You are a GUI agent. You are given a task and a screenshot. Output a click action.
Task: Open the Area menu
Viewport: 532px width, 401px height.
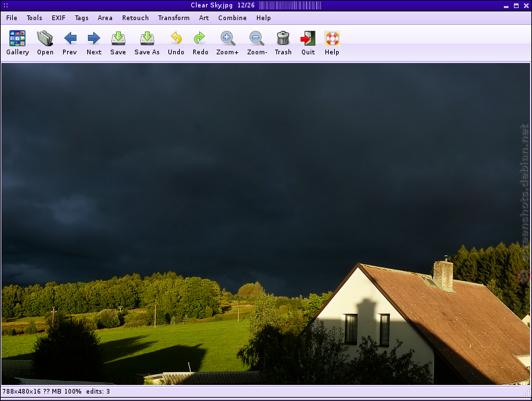105,18
